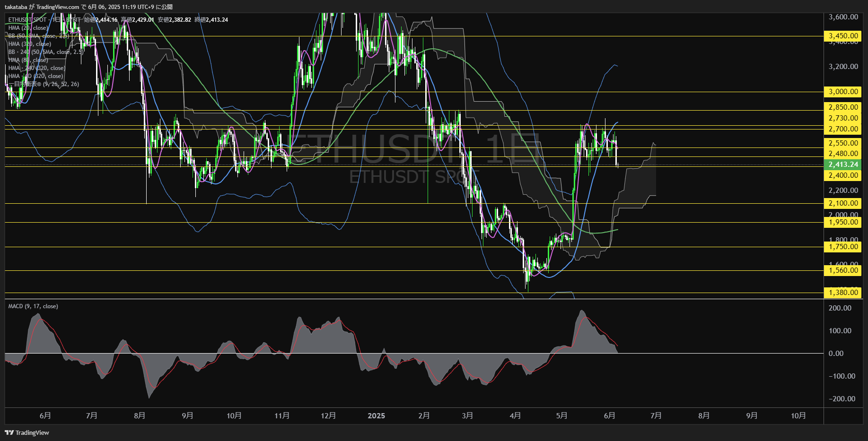Select the BB · 240 (50, SMA) legend
Viewport: 868px width, 441px height.
45,52
